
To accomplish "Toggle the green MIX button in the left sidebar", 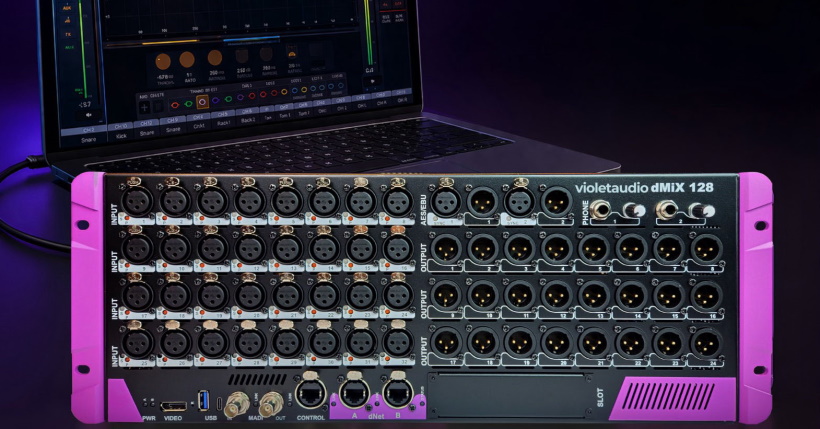I will point(69,48).
